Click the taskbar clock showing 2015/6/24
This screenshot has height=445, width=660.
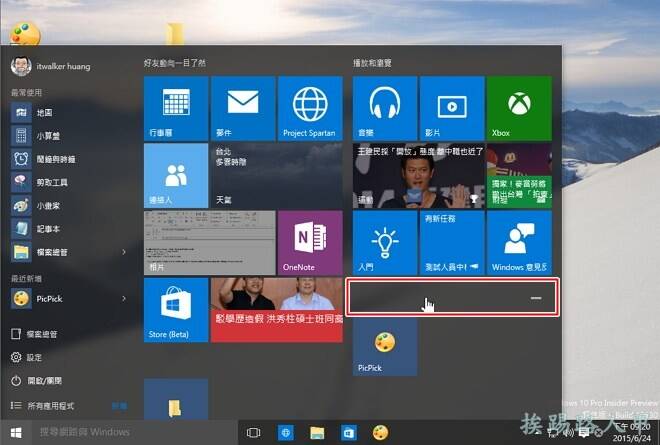[x=631, y=432]
